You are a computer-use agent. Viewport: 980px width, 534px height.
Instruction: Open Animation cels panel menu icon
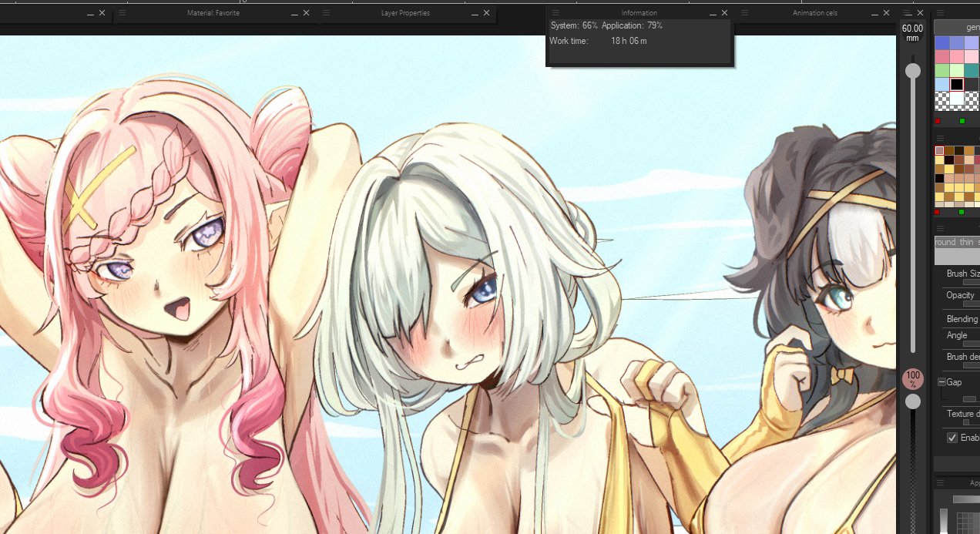click(x=745, y=13)
